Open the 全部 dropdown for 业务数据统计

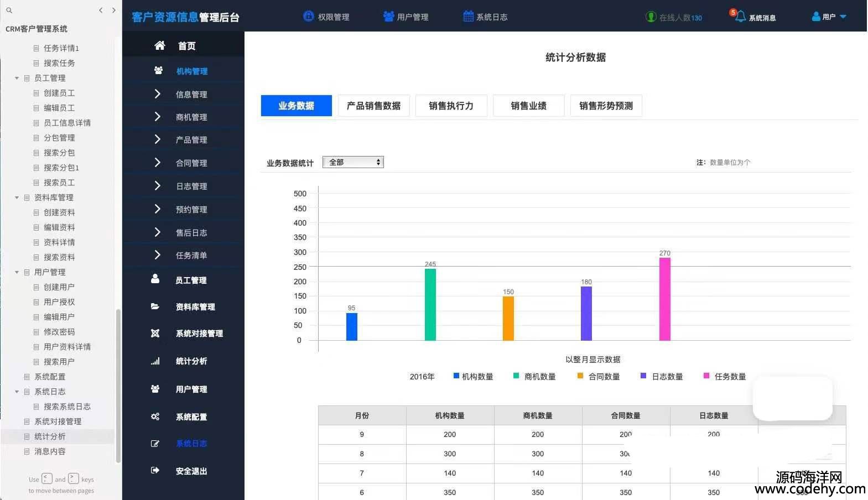tap(353, 162)
